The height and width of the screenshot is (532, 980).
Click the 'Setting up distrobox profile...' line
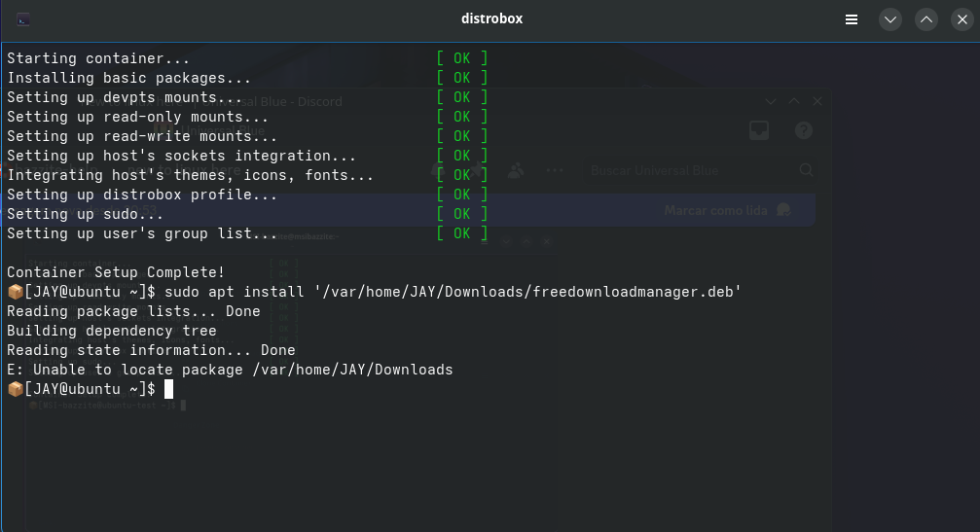pos(142,195)
